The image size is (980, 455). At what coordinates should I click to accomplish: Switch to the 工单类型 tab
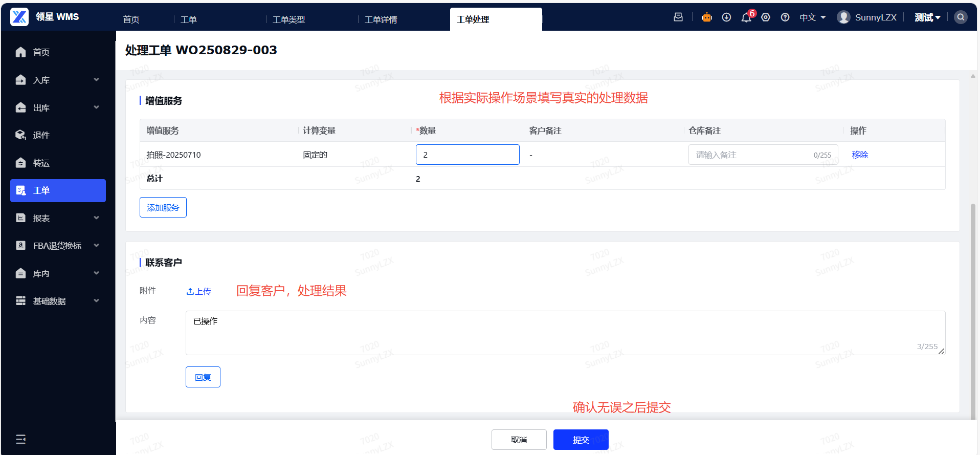point(289,19)
